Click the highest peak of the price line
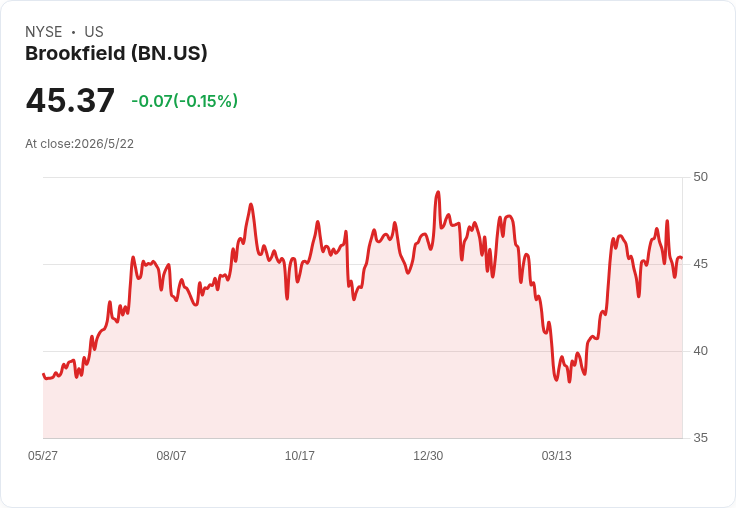Image resolution: width=736 pixels, height=508 pixels. click(x=438, y=192)
